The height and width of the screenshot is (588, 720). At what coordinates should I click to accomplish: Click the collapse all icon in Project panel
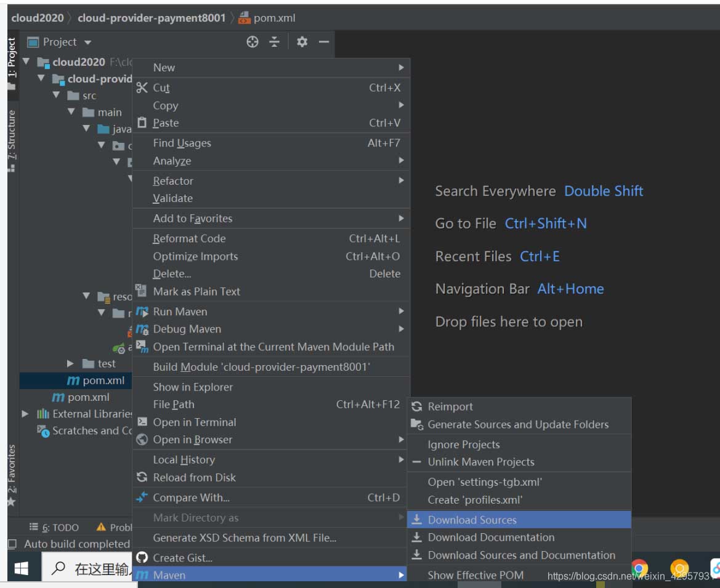pos(274,42)
